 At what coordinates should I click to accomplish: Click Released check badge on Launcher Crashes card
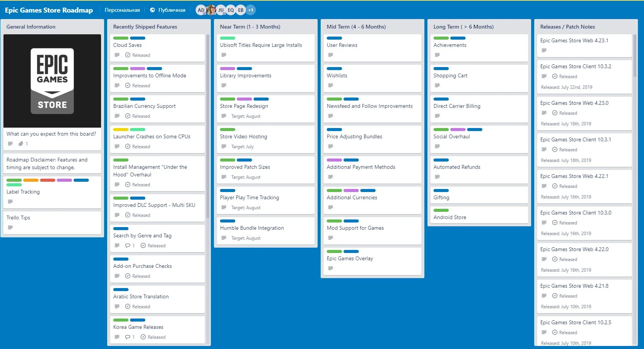(138, 147)
